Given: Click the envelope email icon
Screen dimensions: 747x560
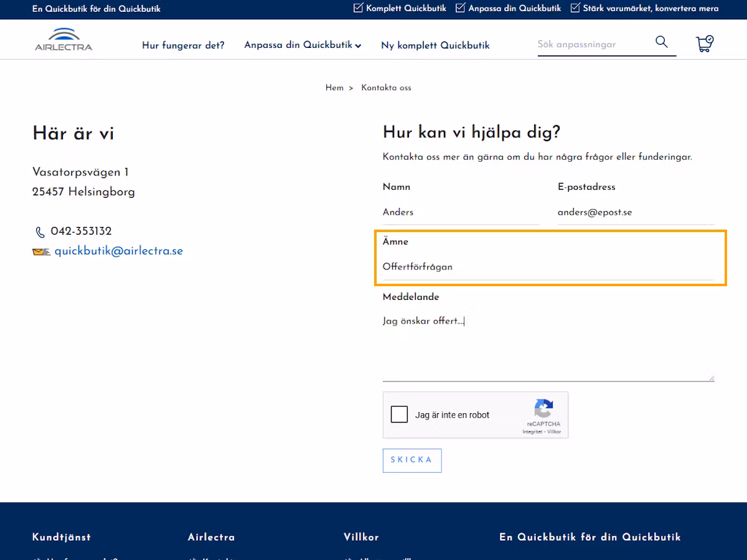Looking at the screenshot, I should pos(41,252).
